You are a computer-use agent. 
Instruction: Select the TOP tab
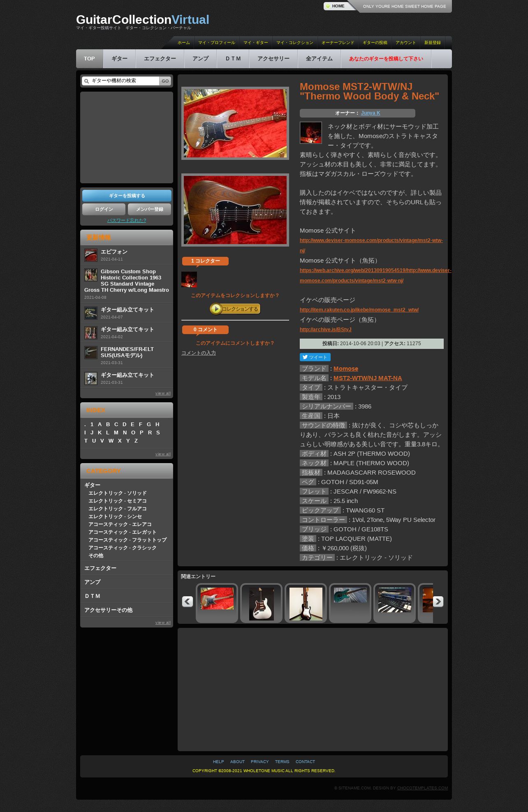(90, 59)
